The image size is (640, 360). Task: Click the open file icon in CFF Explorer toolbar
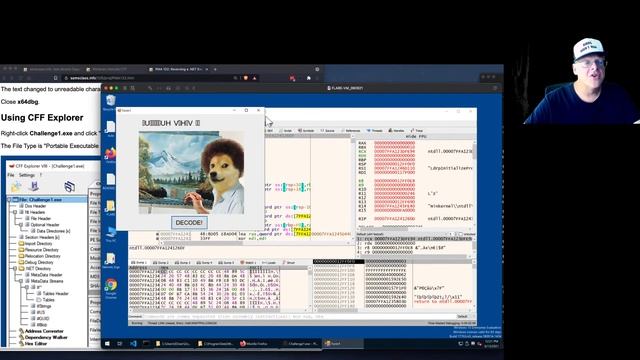16,187
